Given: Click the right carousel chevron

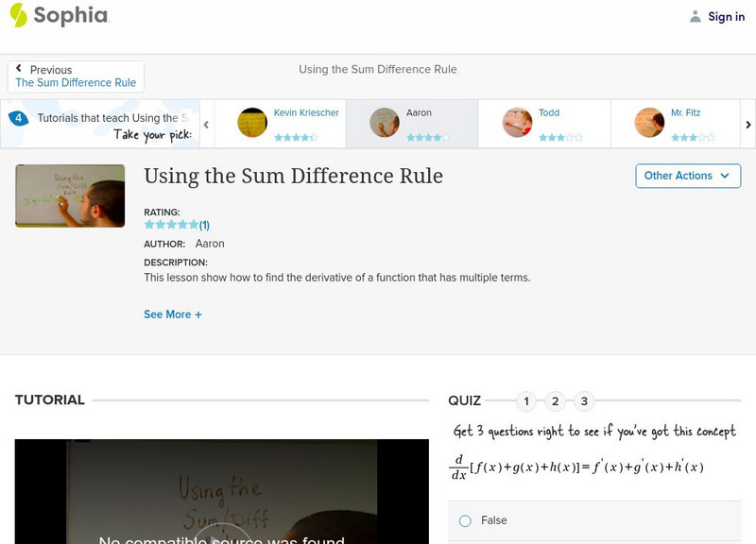Looking at the screenshot, I should (747, 123).
